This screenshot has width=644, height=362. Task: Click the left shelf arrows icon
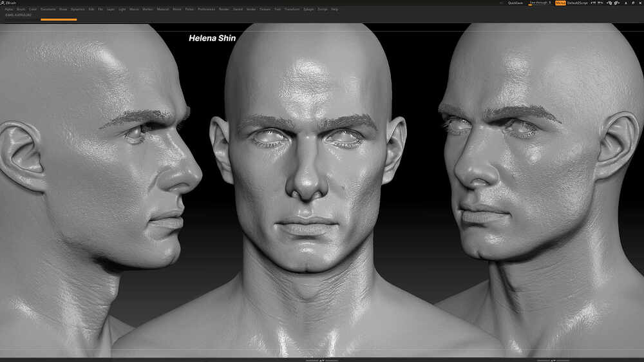pyautogui.click(x=594, y=3)
